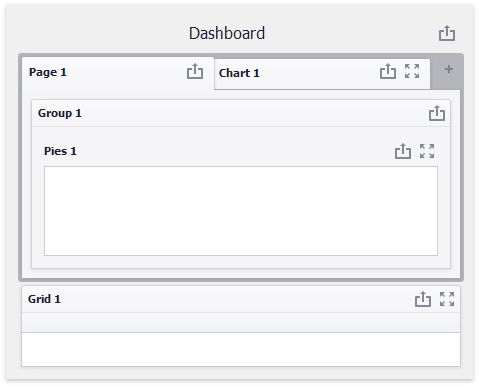The width and height of the screenshot is (479, 387).
Task: Click the Dashboard title text
Action: coord(227,33)
